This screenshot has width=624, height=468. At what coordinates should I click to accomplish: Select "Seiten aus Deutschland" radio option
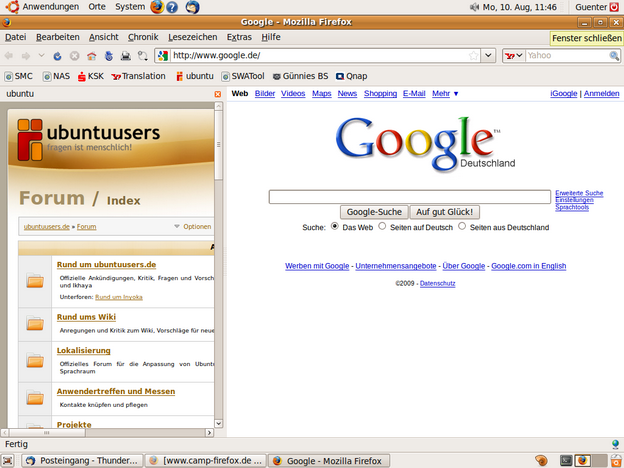462,227
